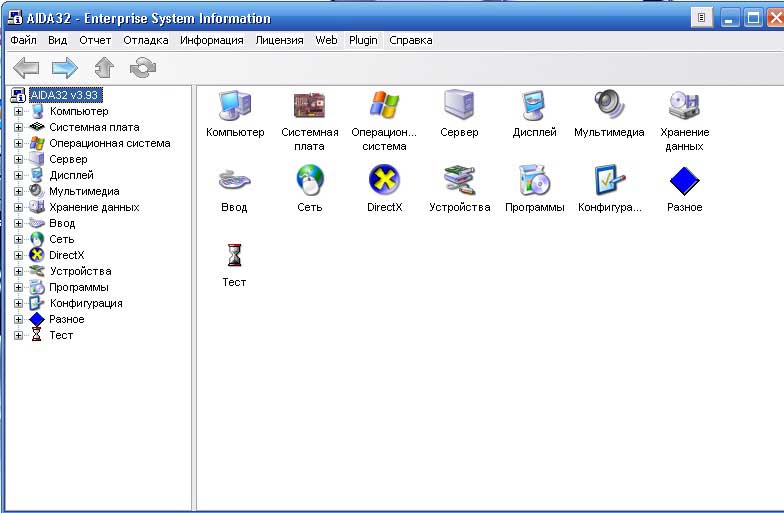Open the Сеть globe icon in right pane
Screen dimensions: 784x513
pos(310,180)
